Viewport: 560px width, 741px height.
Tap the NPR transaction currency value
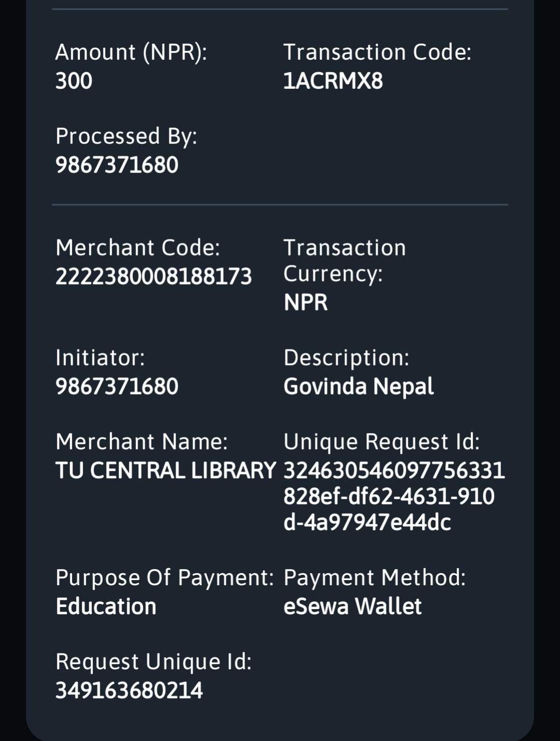(305, 303)
